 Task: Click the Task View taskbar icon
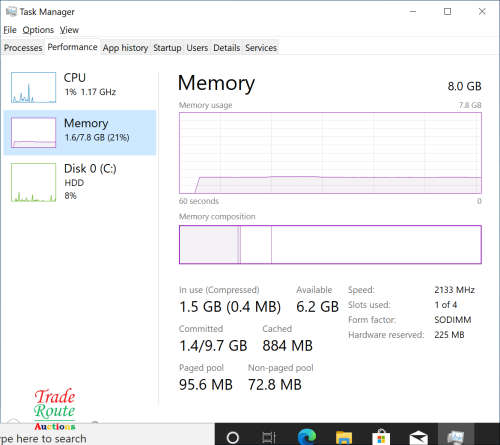click(x=269, y=437)
